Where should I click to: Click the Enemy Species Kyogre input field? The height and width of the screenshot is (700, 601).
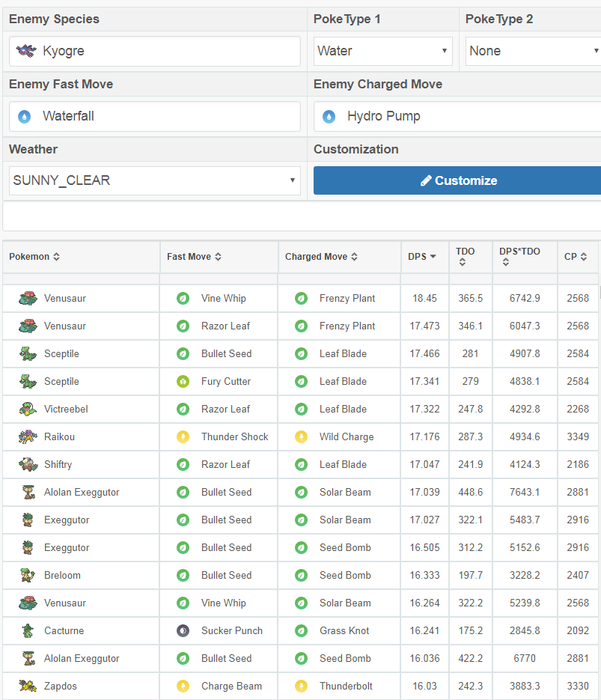(x=154, y=51)
